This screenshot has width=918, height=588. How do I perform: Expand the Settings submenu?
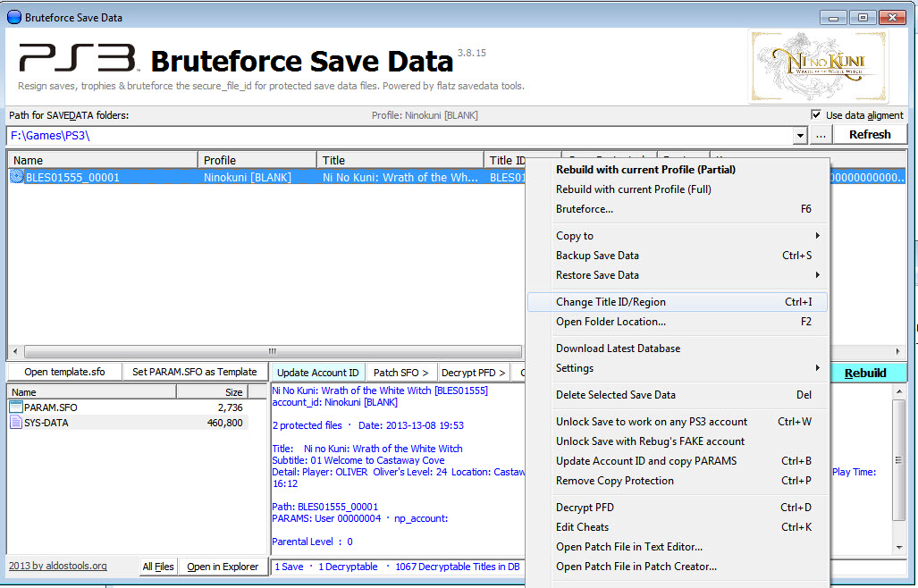(678, 368)
